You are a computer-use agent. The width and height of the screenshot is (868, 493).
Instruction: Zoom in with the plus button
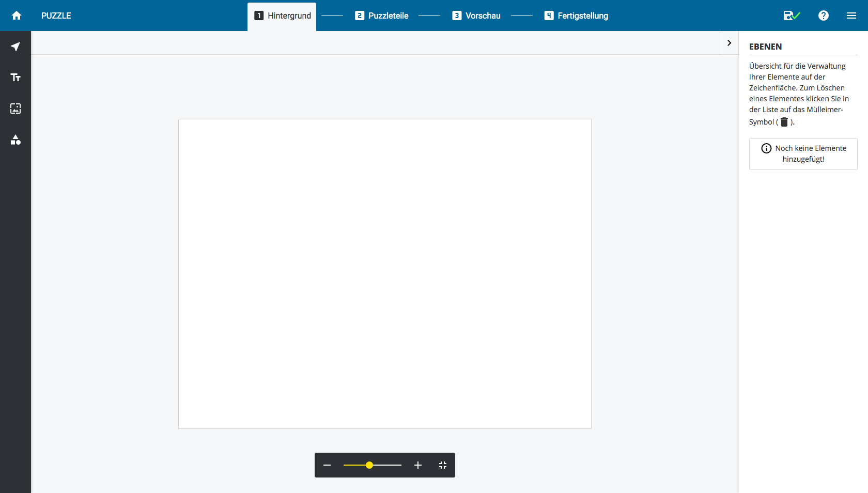(418, 465)
